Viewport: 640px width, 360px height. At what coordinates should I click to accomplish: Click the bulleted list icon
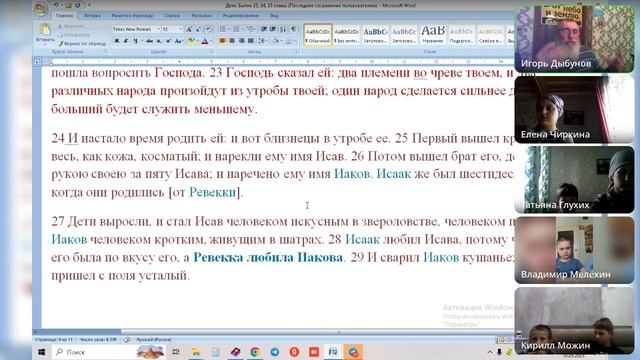click(222, 29)
